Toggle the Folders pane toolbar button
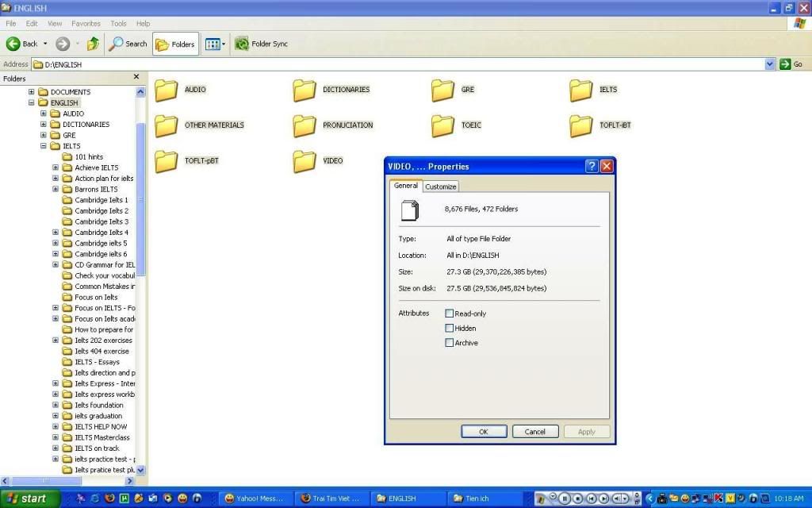This screenshot has height=508, width=812. (x=175, y=44)
